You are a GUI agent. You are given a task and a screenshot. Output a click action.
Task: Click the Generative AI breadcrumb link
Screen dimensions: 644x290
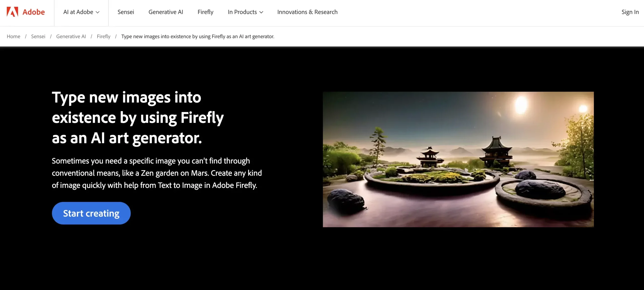71,36
